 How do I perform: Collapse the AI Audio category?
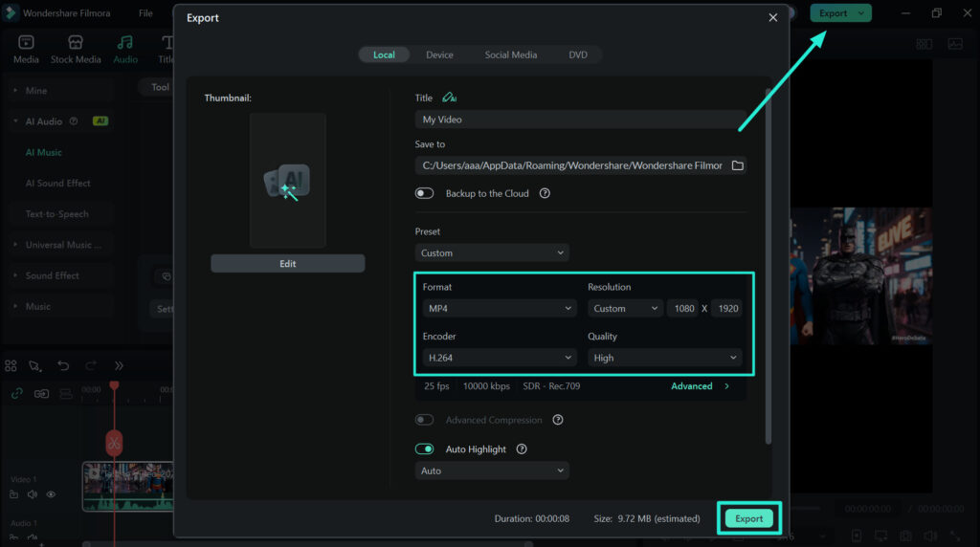[15, 121]
